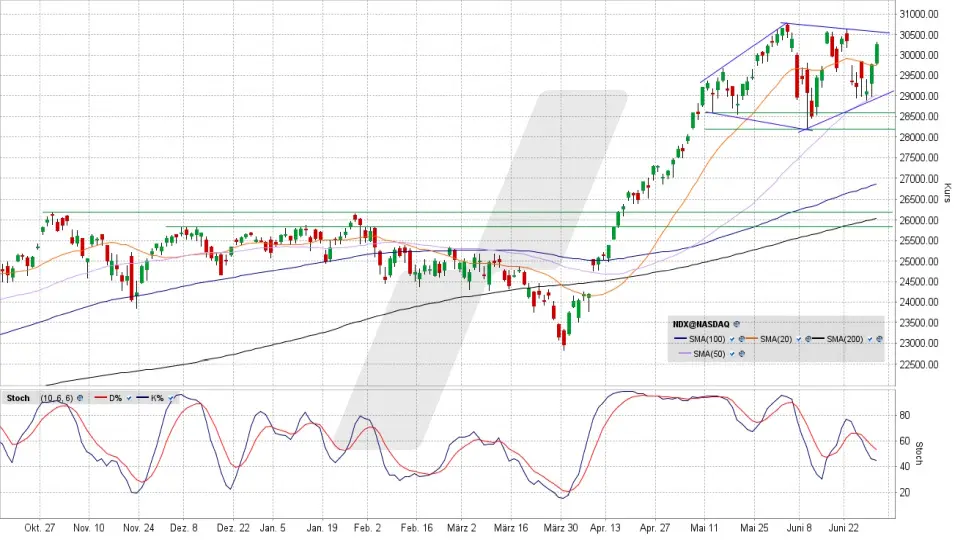Toggle SMA(20) line checkmark
This screenshot has height=540, width=960.
[798, 339]
